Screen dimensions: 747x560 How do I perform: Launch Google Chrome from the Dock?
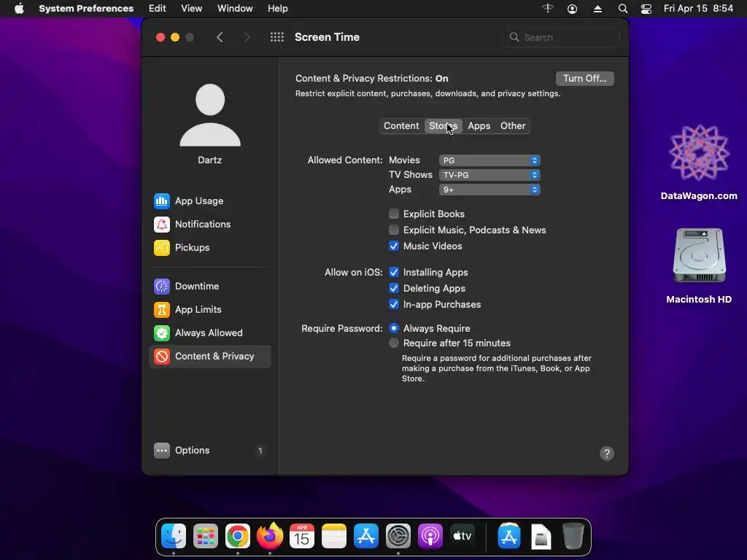[x=238, y=536]
